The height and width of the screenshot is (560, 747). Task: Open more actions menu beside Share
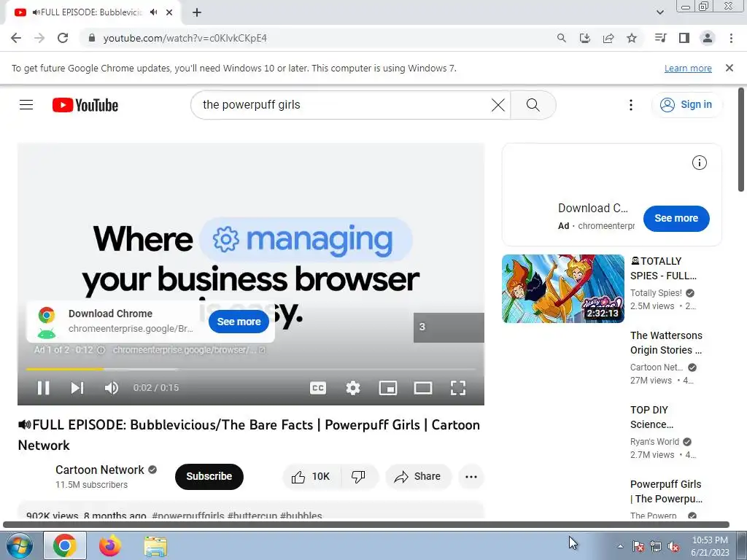coord(471,477)
